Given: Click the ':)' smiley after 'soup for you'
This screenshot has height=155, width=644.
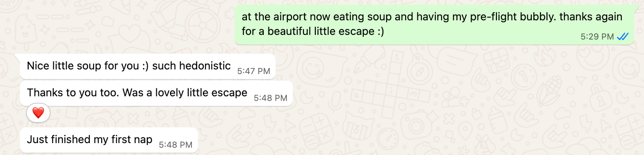Looking at the screenshot, I should click(x=145, y=66).
